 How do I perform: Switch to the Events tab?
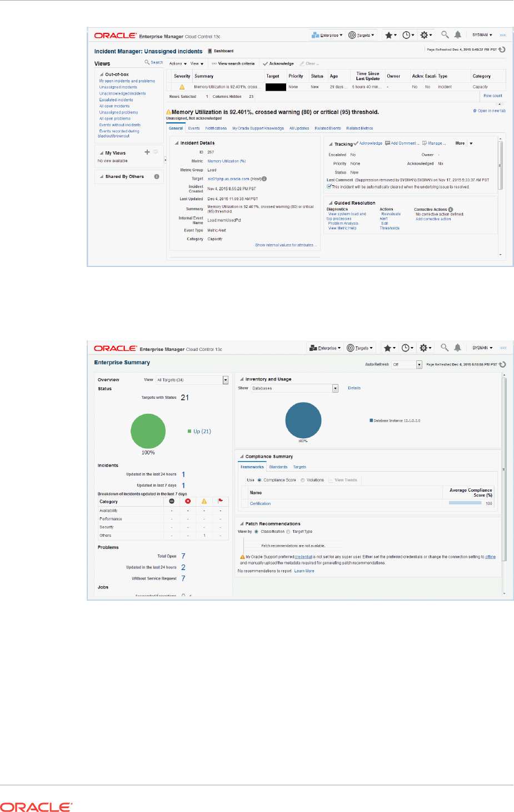coord(194,128)
